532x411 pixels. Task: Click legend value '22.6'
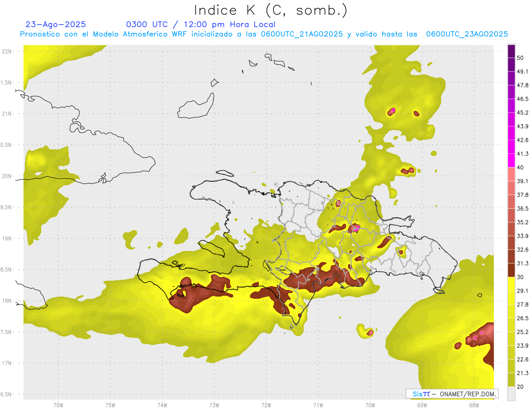coord(522,360)
